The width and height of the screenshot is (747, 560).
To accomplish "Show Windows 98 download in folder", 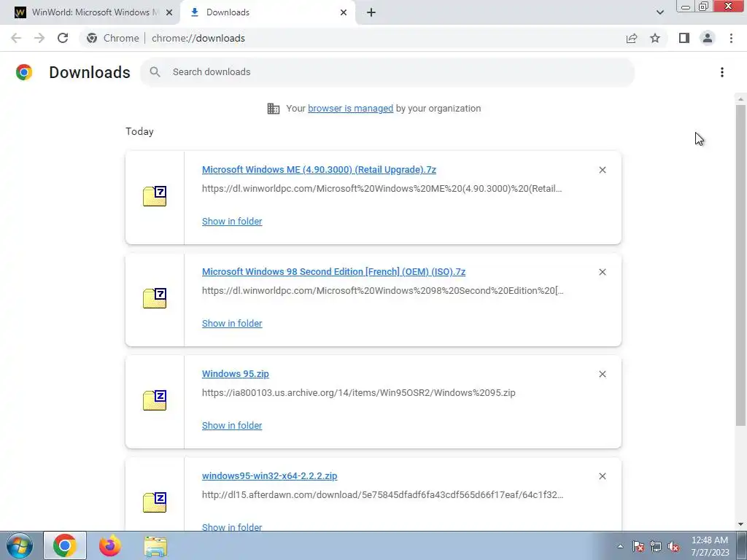I will point(232,323).
